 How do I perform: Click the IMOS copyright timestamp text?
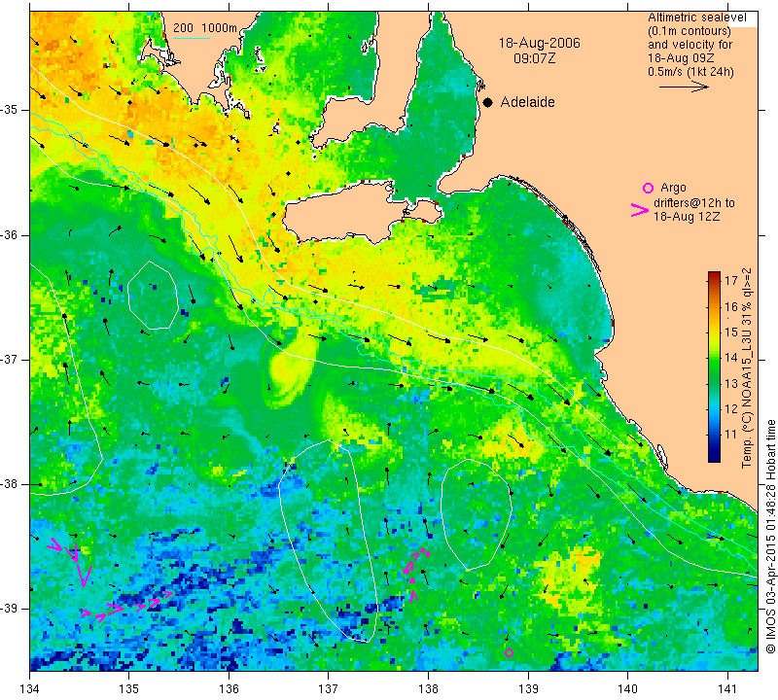(x=770, y=536)
